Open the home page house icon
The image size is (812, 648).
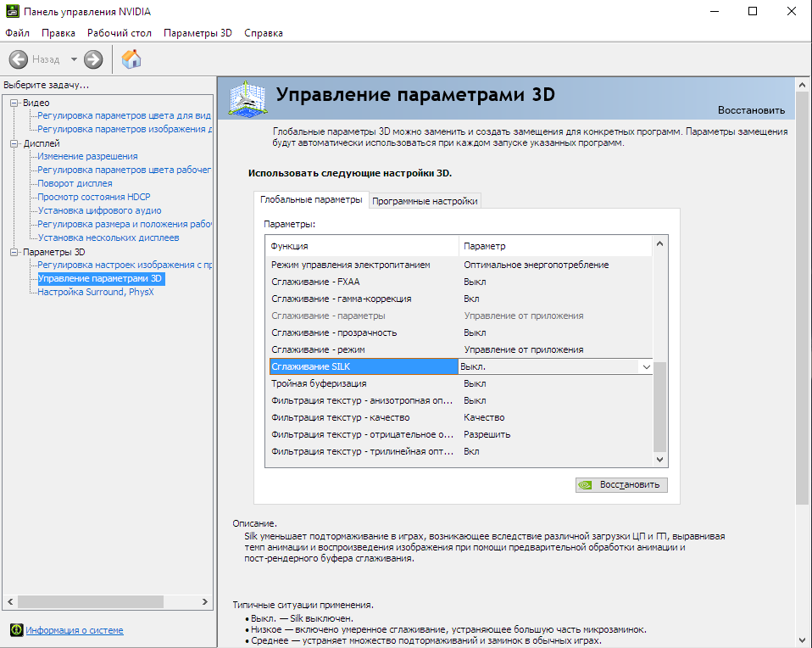[131, 59]
